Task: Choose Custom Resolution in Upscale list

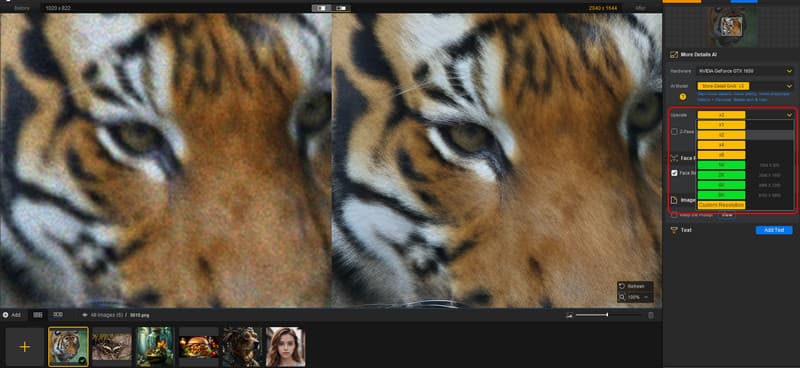Action: pyautogui.click(x=721, y=205)
